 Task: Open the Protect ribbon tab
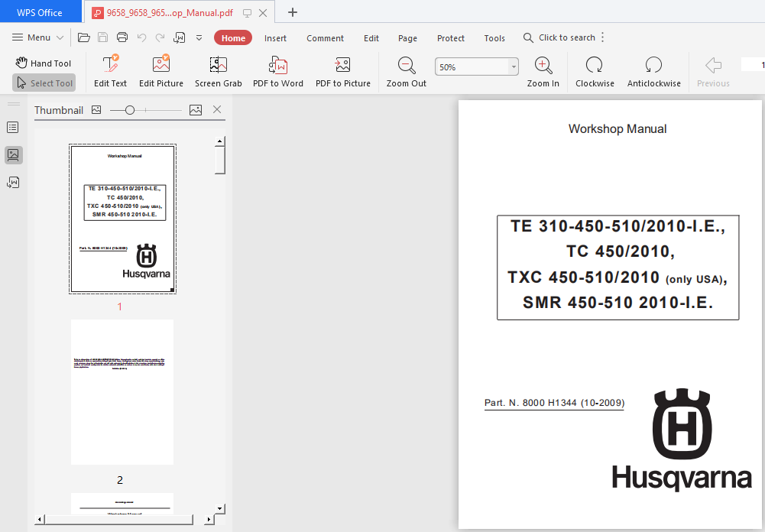(451, 38)
